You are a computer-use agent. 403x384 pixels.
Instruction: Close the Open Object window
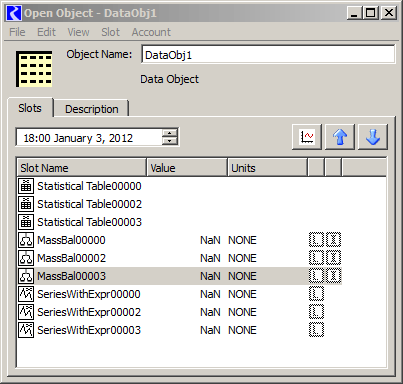click(389, 13)
